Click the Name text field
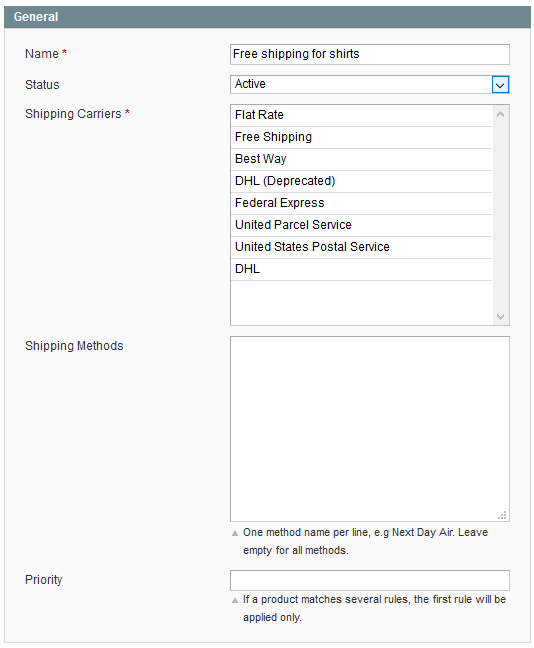The image size is (534, 648). [370, 54]
